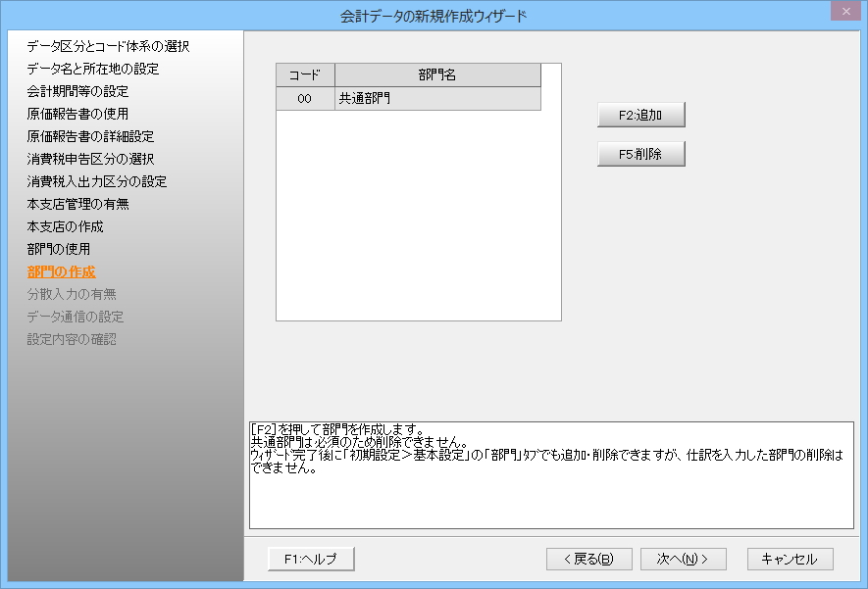Screen dimensions: 868x589
Task: Select データ名と所在地の設定 step
Action: coord(93,69)
